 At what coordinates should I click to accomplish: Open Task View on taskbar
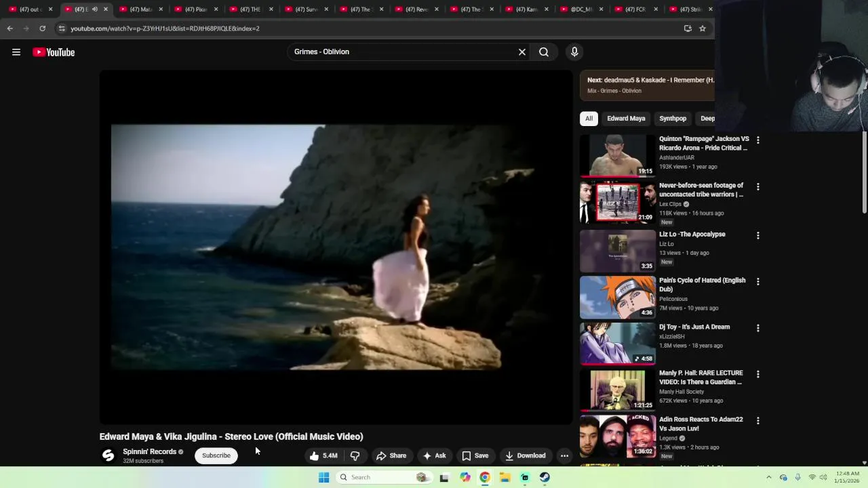(x=444, y=477)
